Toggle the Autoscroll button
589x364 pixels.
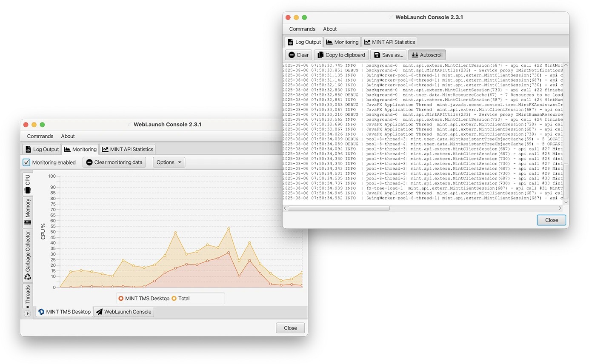pyautogui.click(x=427, y=55)
